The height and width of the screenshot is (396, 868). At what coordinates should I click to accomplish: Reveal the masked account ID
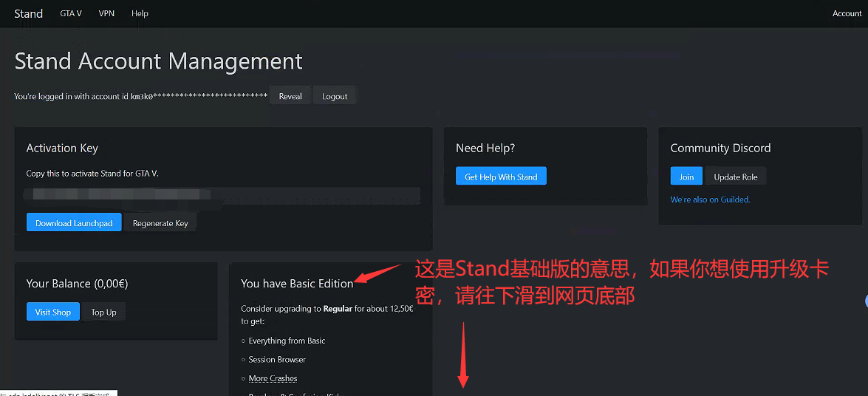[x=290, y=96]
